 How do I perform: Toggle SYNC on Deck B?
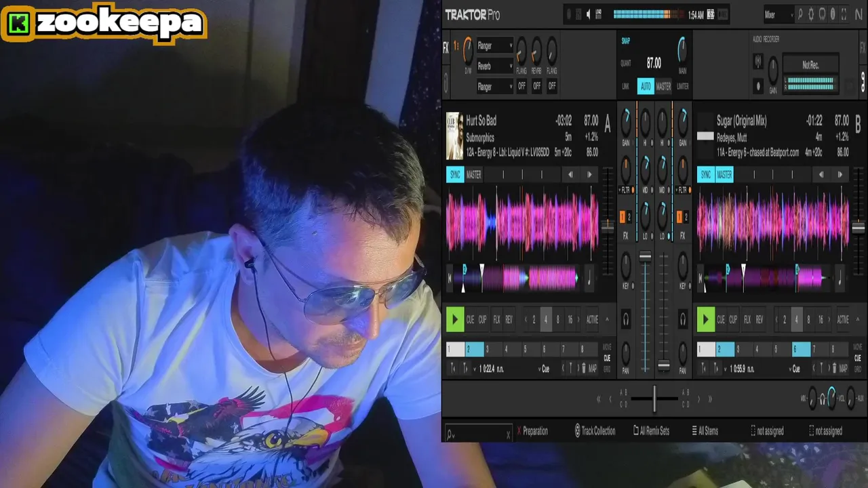[706, 175]
